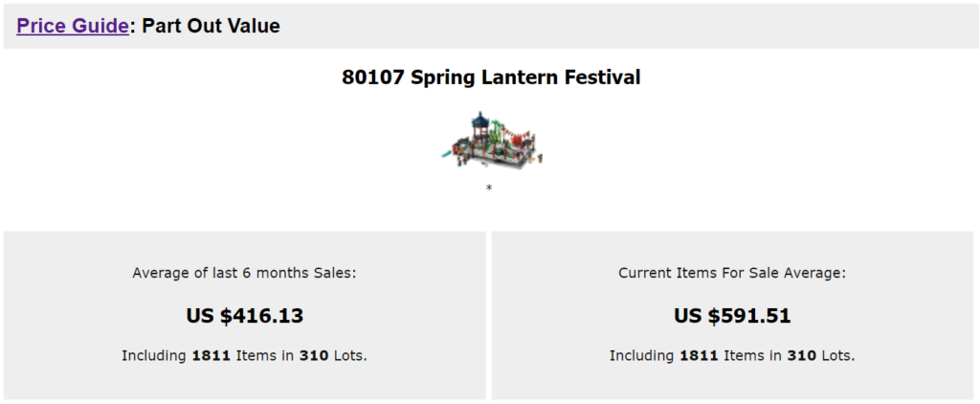The width and height of the screenshot is (980, 404).
Task: Click the word Including below $416.13
Action: click(x=154, y=356)
